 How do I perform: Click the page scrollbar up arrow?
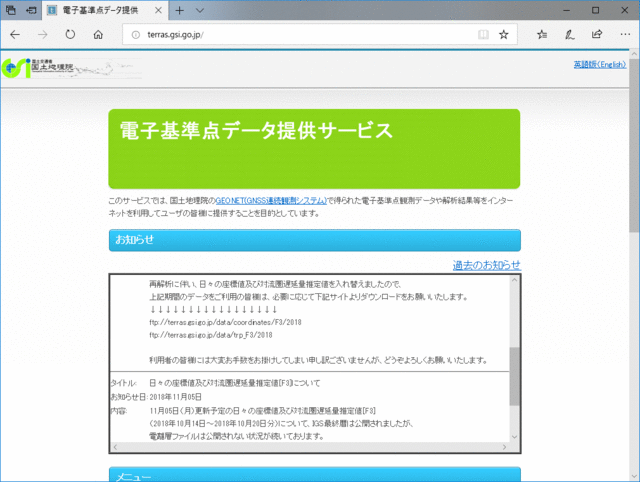[634, 54]
